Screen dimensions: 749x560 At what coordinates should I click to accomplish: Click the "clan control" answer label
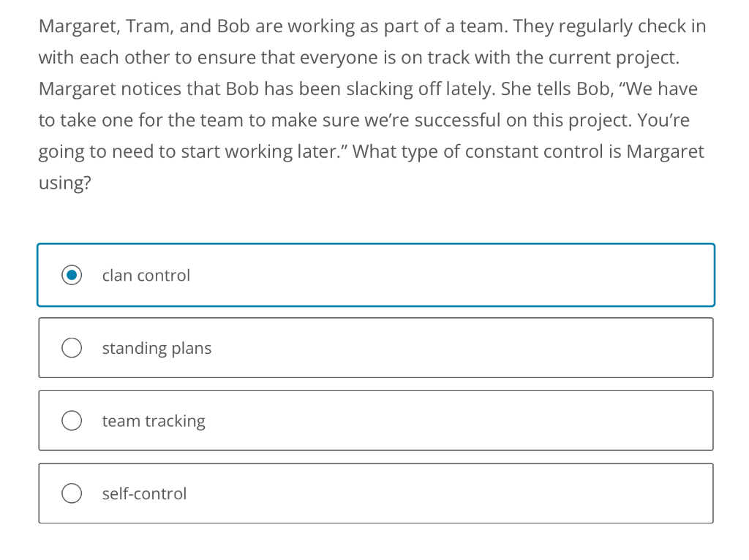pos(146,276)
